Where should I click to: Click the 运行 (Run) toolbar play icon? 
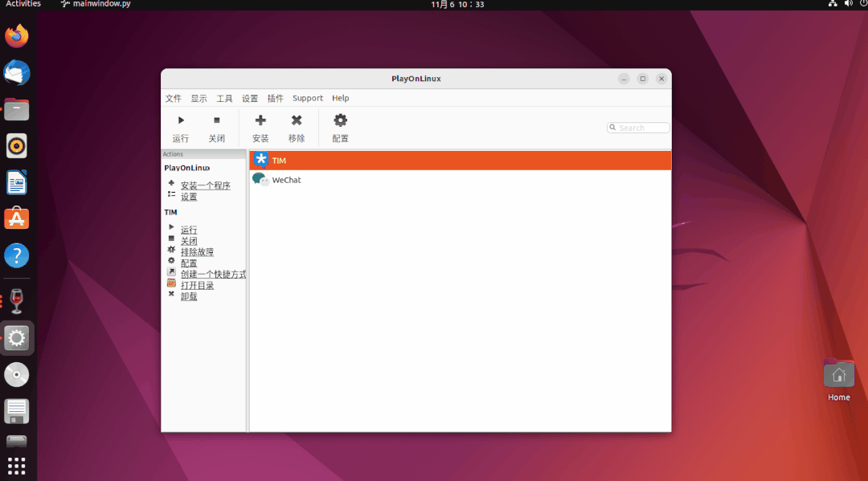click(181, 120)
